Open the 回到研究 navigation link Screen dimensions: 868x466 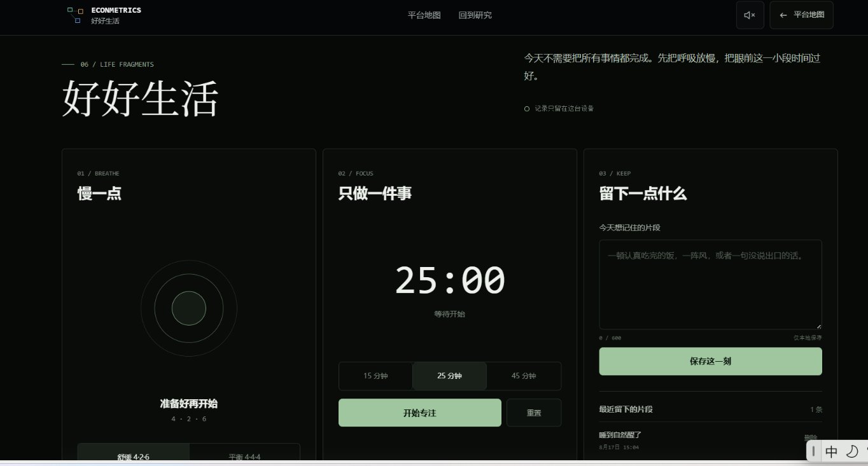click(x=475, y=15)
